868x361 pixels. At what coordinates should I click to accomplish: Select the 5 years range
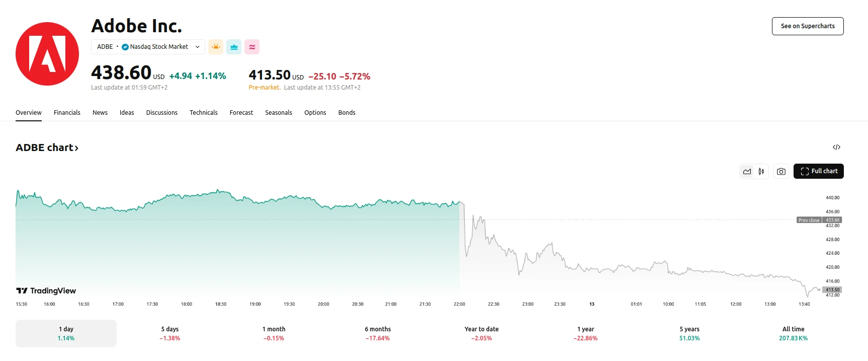[689, 333]
